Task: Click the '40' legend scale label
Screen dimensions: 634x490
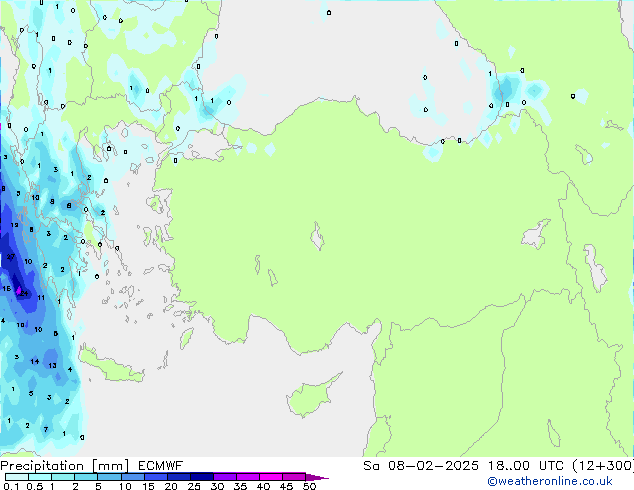Action: click(264, 486)
